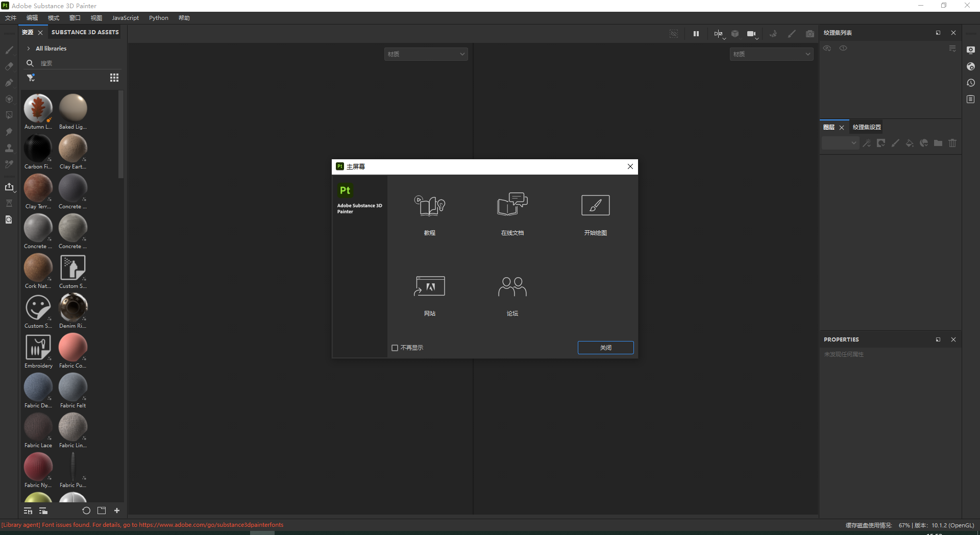Click the delete layer trash icon
The width and height of the screenshot is (980, 535).
(x=952, y=143)
